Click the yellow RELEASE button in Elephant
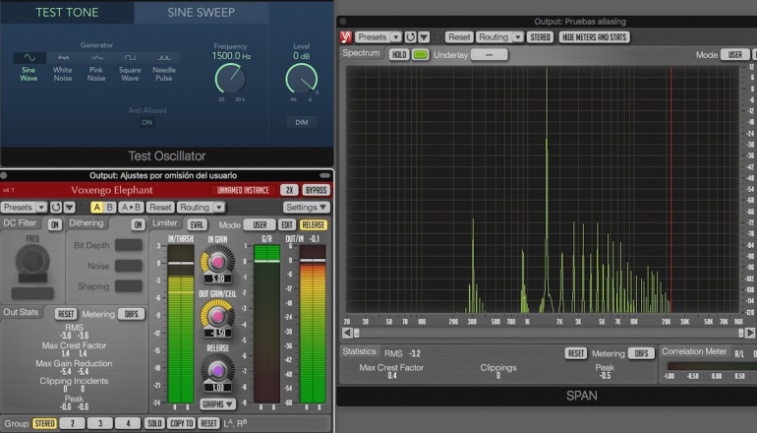Image resolution: width=757 pixels, height=433 pixels. pyautogui.click(x=313, y=225)
